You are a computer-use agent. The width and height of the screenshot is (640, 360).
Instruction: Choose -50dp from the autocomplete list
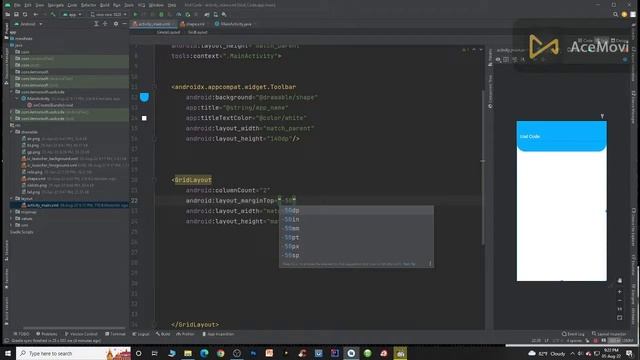click(356, 210)
